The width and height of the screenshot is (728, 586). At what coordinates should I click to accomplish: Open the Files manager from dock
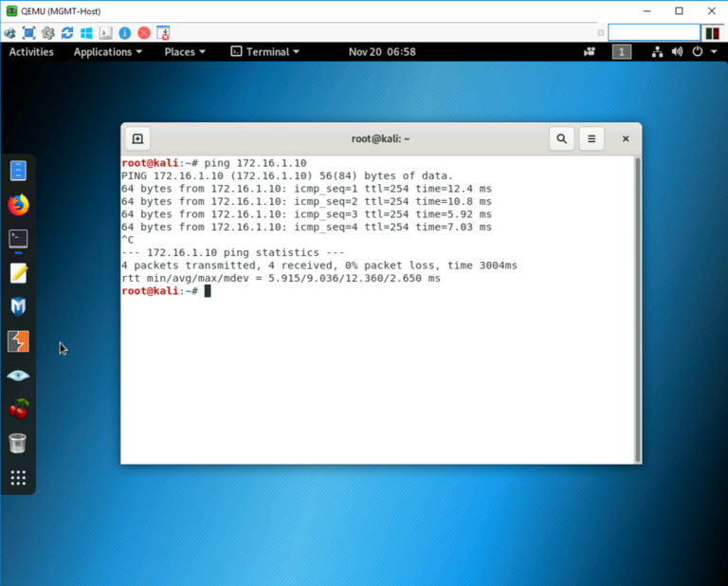tap(18, 171)
